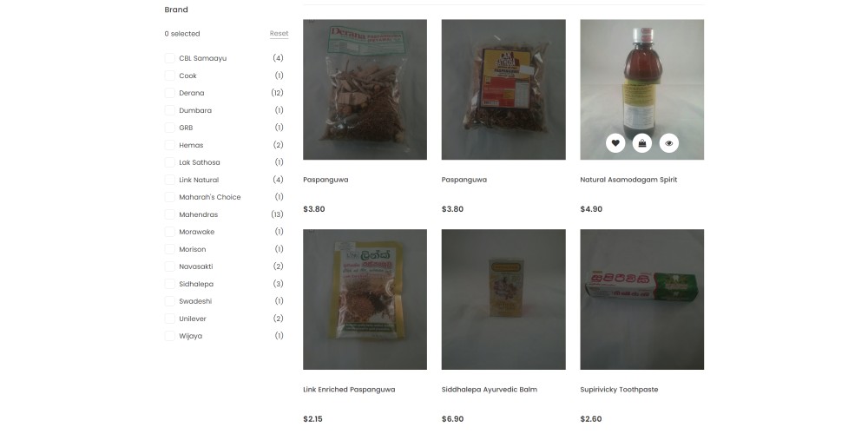Tick the Wijaya brand checkbox
Screen dimensions: 868x434
169,336
